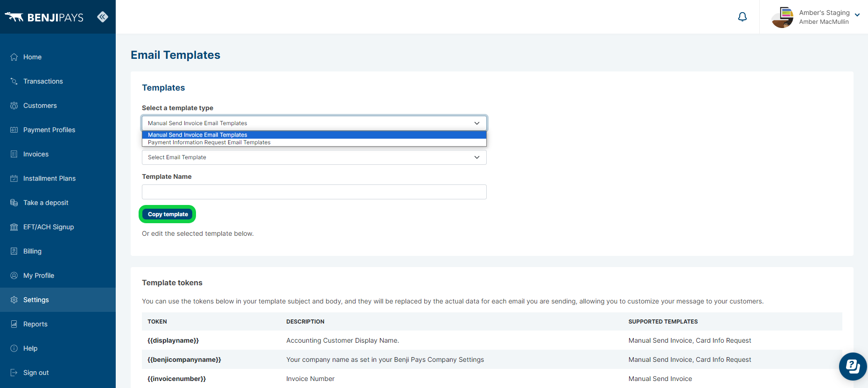
Task: Open notifications bell
Action: 742,17
